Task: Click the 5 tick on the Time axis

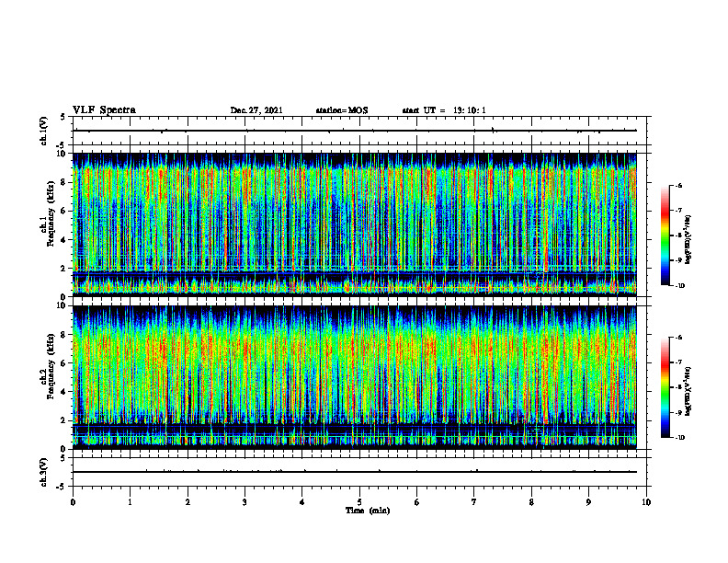Action: [x=359, y=502]
